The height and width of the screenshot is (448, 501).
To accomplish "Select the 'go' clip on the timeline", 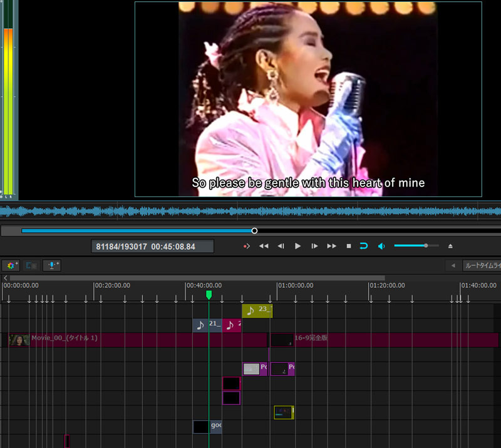I will coord(207,427).
